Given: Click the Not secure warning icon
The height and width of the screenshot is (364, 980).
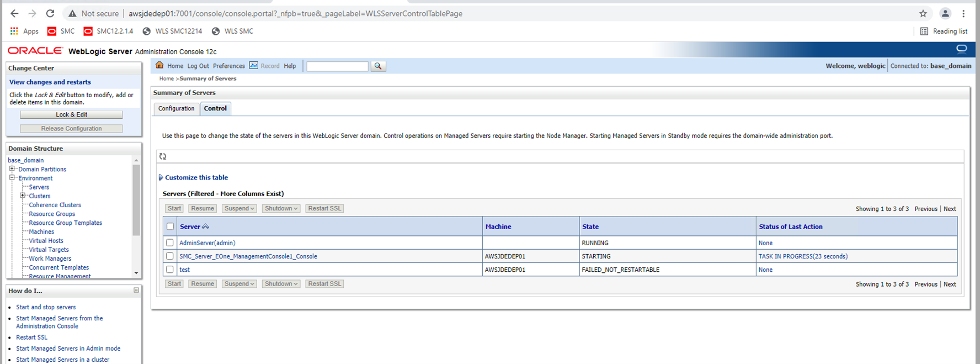Looking at the screenshot, I should click(72, 13).
